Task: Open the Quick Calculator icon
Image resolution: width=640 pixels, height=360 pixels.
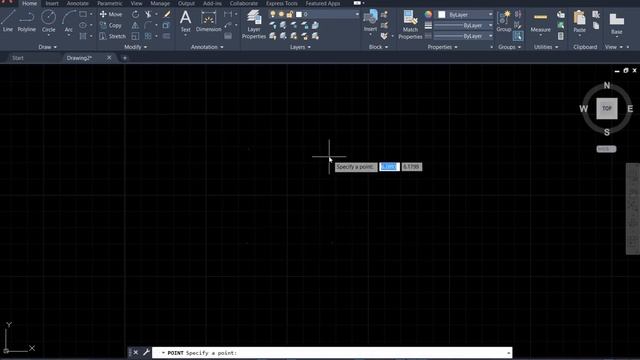Action: pos(561,36)
